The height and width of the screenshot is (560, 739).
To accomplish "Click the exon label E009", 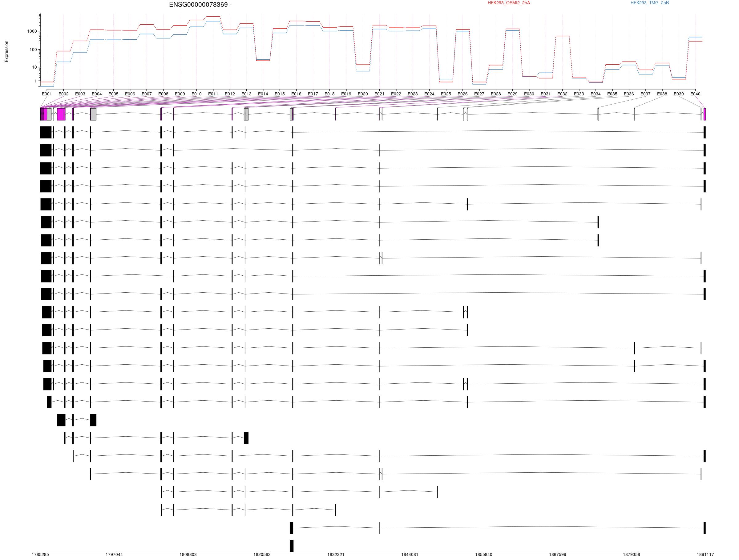I will click(x=180, y=94).
